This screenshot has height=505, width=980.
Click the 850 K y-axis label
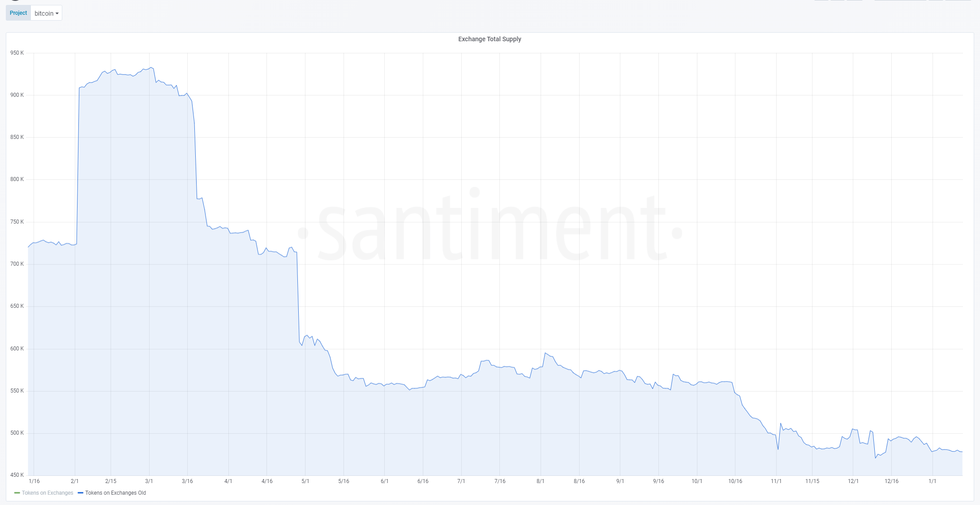coord(17,137)
